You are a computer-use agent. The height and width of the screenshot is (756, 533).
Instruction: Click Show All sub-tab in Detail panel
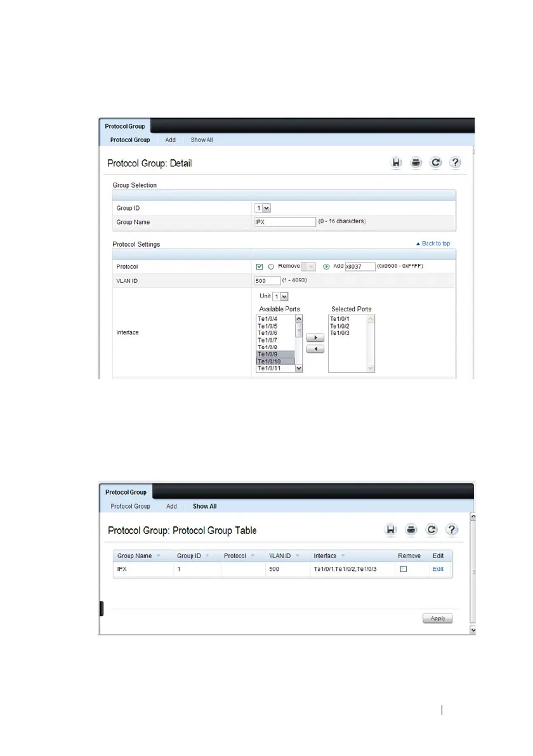(202, 140)
